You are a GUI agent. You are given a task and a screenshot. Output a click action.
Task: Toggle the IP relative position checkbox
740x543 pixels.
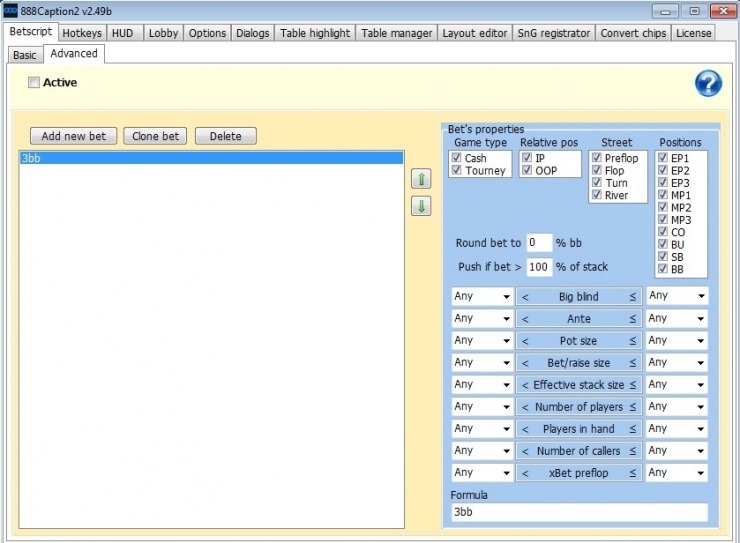[x=527, y=158]
